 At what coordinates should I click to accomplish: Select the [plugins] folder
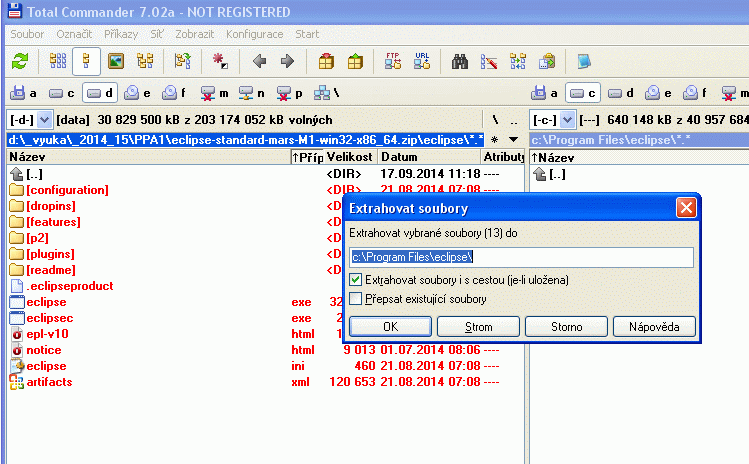click(50, 254)
